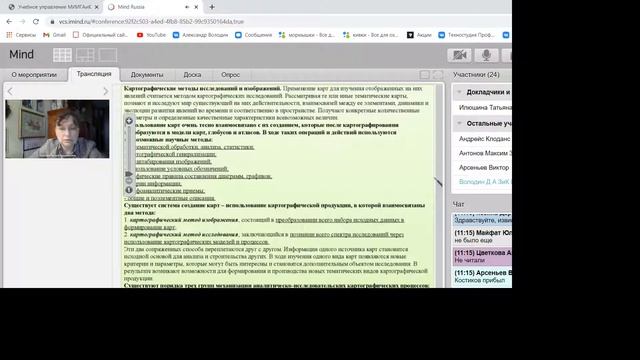The image size is (640, 360).
Task: Open the Сообщения bookmark
Action: point(253,35)
